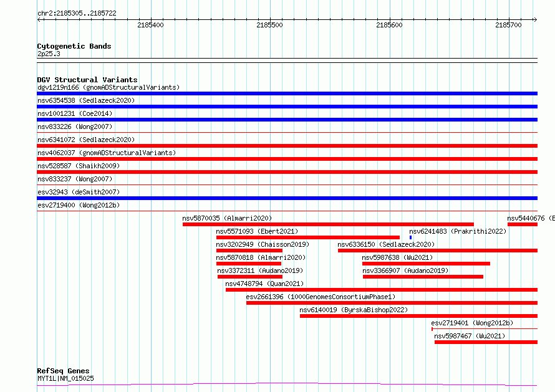Select variant nsv3202949 (Chaisson2019) label
This screenshot has height=392, width=555.
(x=263, y=244)
